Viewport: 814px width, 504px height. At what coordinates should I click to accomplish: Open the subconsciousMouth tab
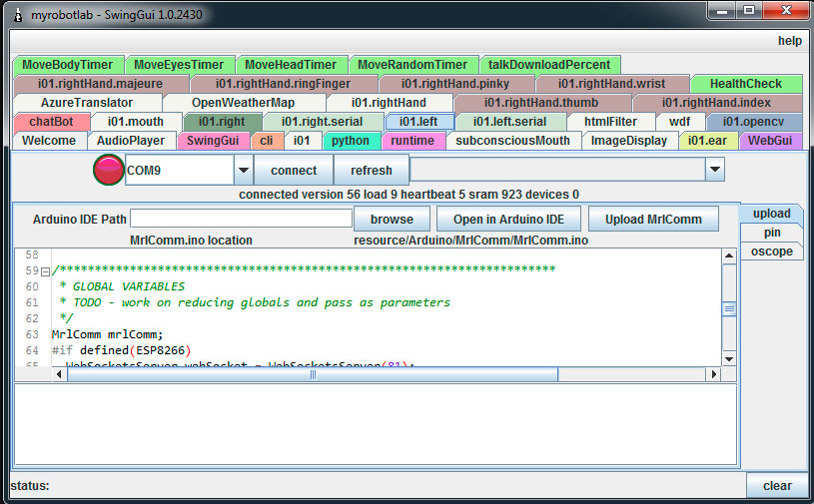(x=513, y=141)
